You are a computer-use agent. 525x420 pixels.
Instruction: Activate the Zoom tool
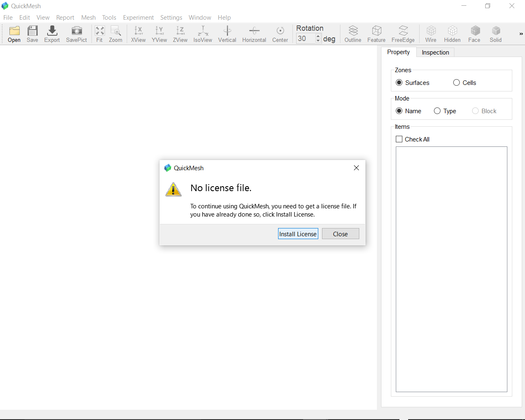pos(116,34)
